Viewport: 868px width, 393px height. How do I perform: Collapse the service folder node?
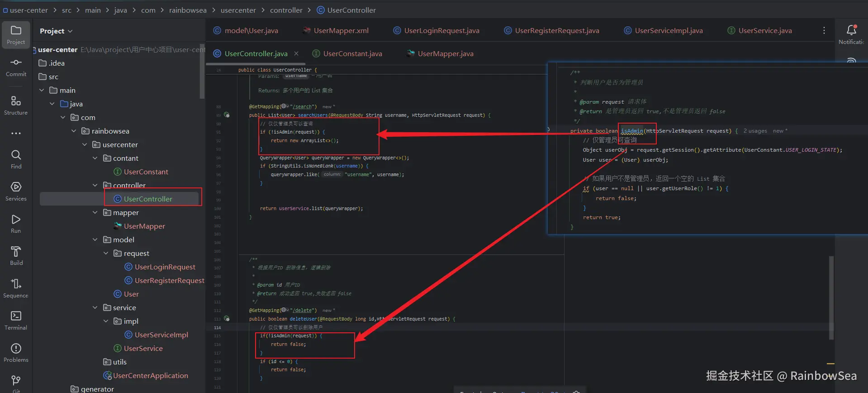(x=95, y=307)
